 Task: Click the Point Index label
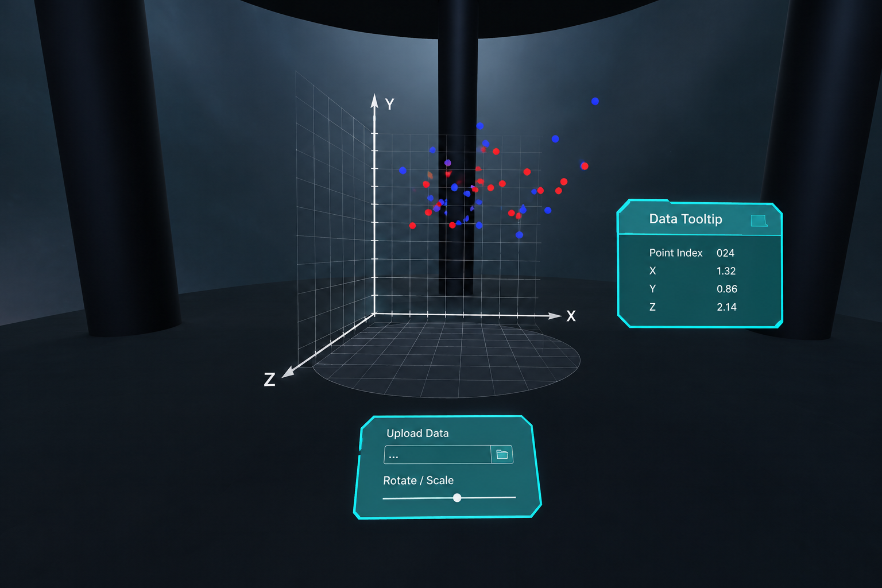click(676, 253)
